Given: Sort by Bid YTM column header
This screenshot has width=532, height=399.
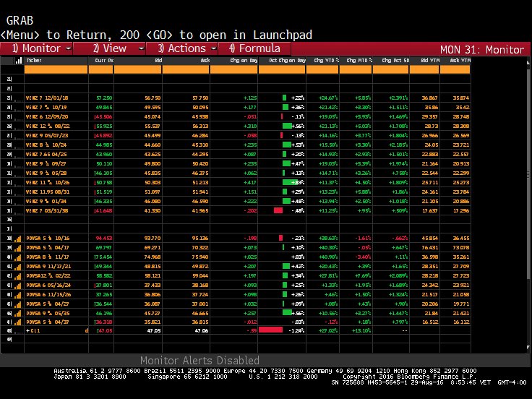Looking at the screenshot, I should pos(430,61).
